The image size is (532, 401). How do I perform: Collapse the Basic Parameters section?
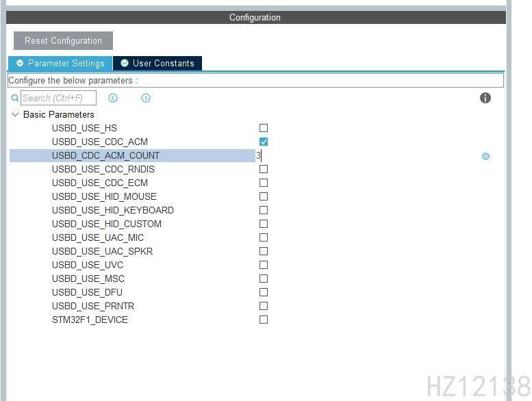(x=15, y=114)
